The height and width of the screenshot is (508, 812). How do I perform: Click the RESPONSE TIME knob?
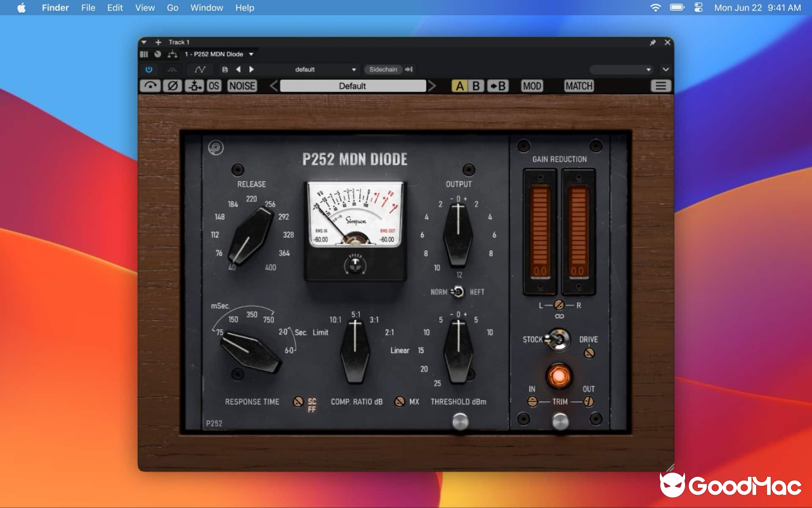[250, 352]
